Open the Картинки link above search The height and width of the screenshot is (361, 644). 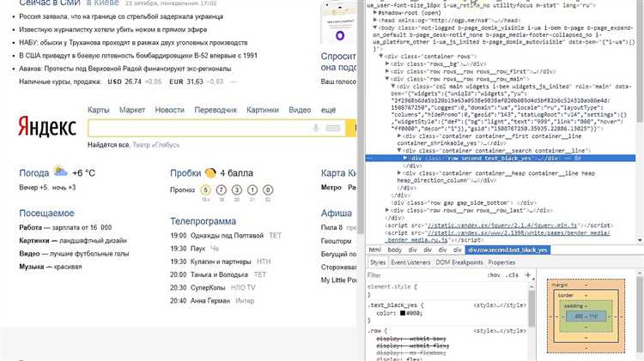(x=263, y=110)
